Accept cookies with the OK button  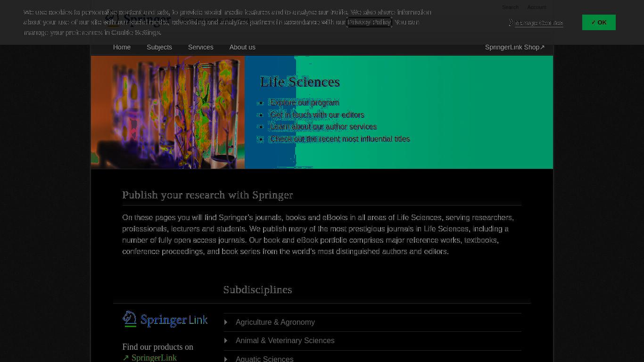(x=599, y=22)
